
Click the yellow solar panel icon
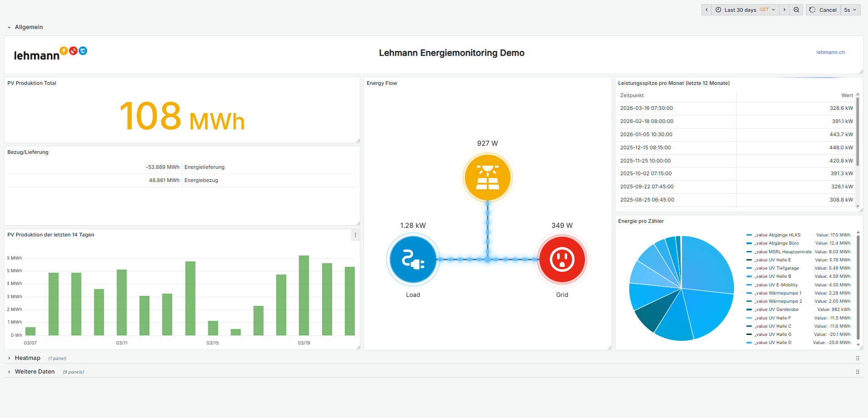[487, 177]
